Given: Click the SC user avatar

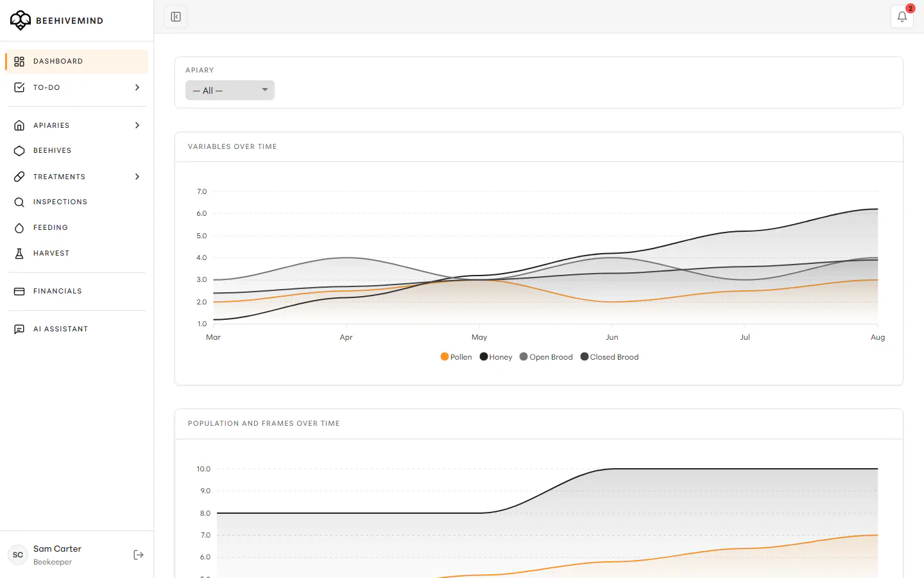Looking at the screenshot, I should (18, 555).
